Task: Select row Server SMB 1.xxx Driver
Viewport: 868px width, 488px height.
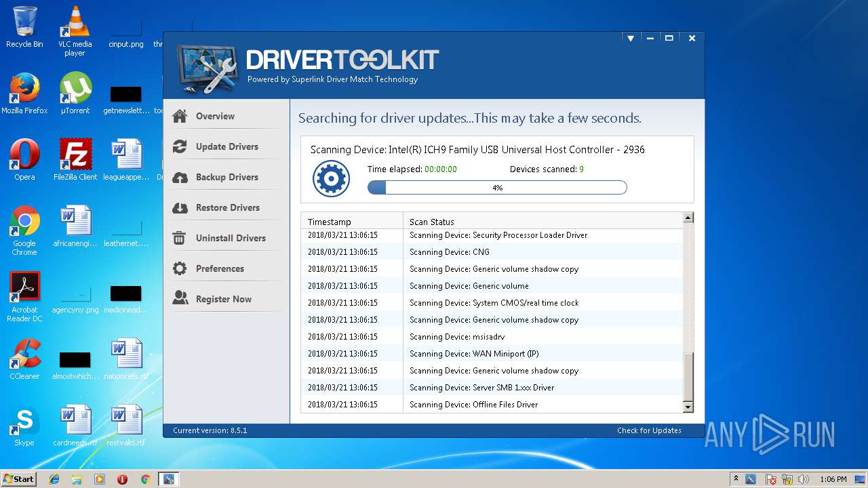Action: click(492, 388)
